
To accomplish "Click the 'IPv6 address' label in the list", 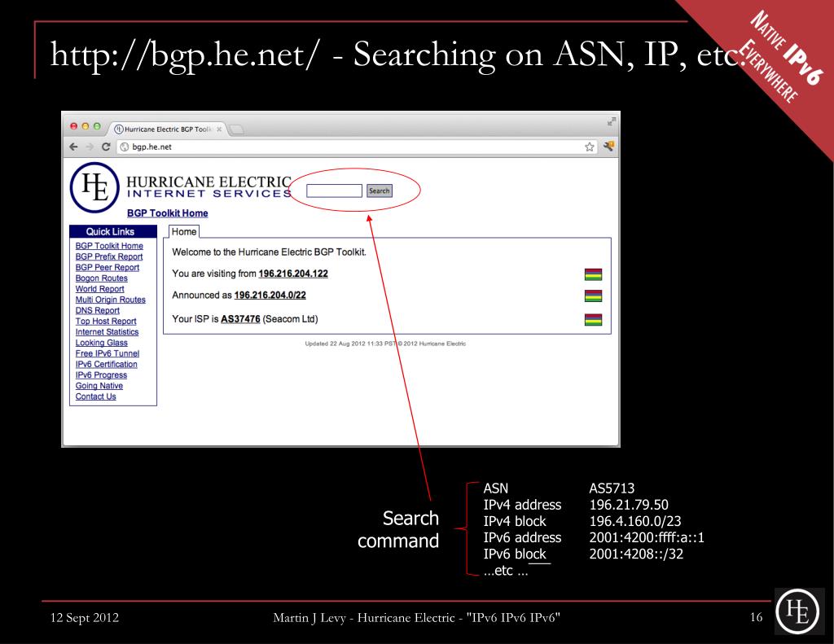I will point(522,537).
